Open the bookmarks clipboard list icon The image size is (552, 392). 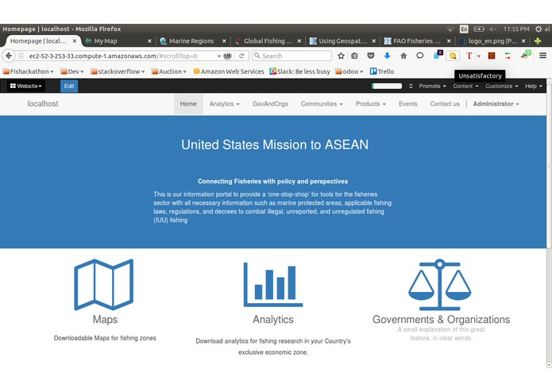(354, 56)
